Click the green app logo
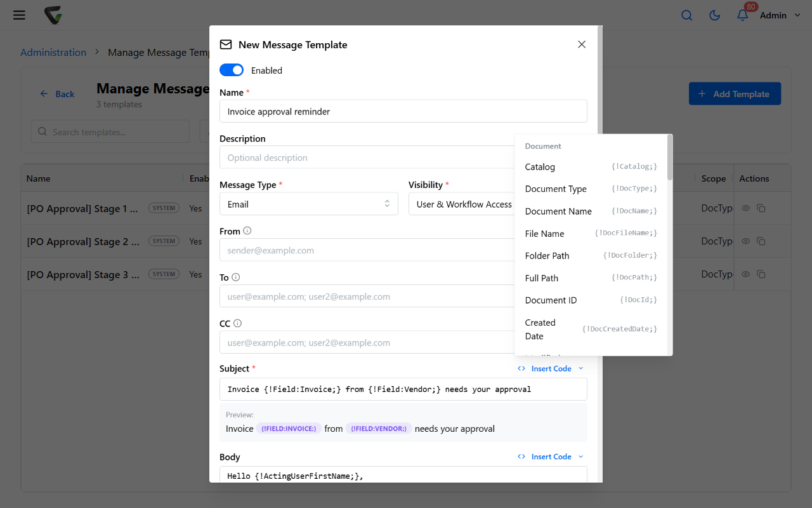 tap(53, 15)
